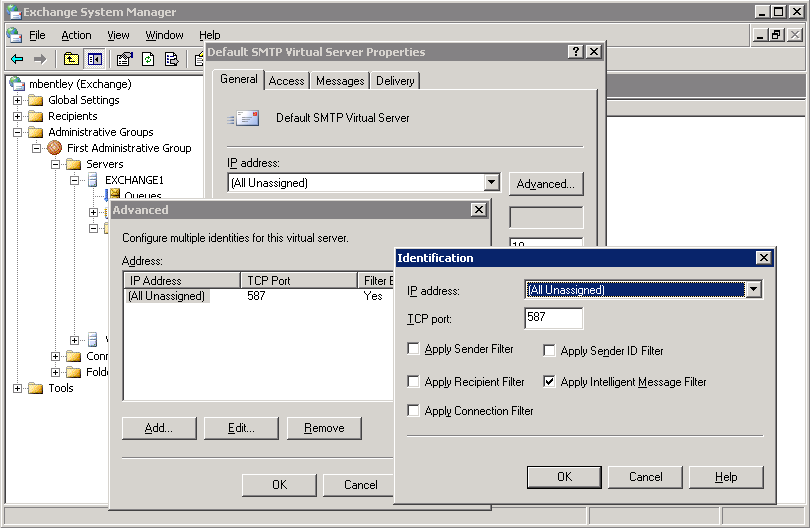Uncheck Apply Intelligent Message Filter
Screen dimensions: 810x528
point(549,382)
